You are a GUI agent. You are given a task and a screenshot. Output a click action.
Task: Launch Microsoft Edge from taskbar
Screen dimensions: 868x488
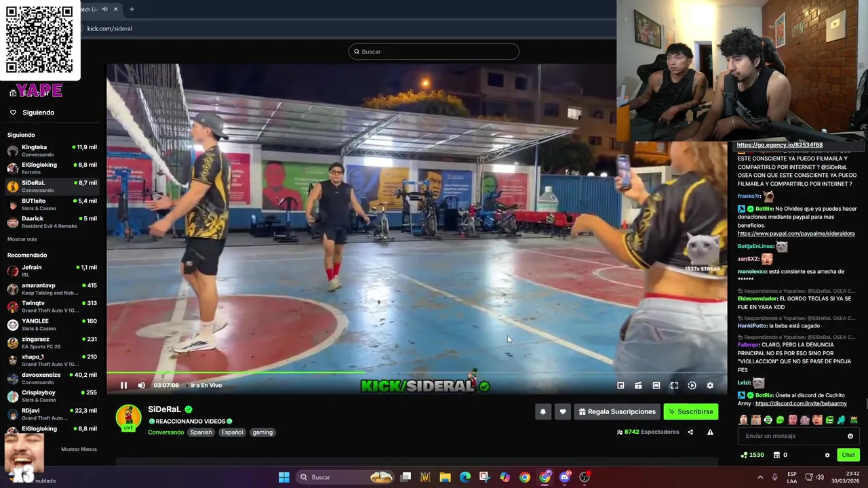pyautogui.click(x=465, y=477)
